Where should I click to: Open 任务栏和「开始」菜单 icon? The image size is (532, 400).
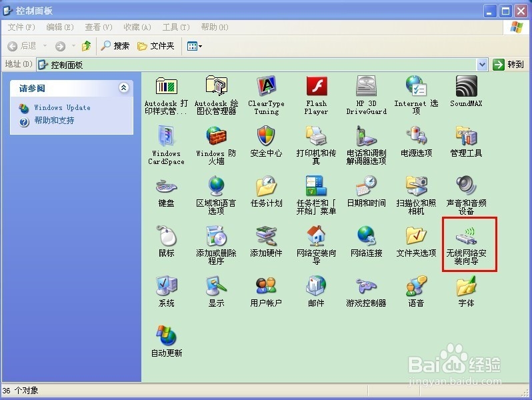[316, 185]
